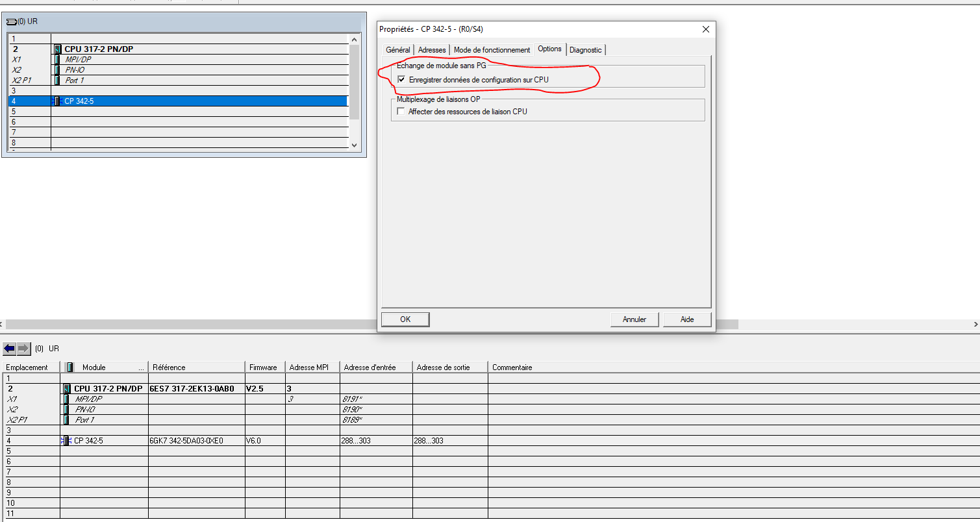
Task: Uncheck Enregistrer données de configuration sur CPU
Action: pyautogui.click(x=401, y=80)
